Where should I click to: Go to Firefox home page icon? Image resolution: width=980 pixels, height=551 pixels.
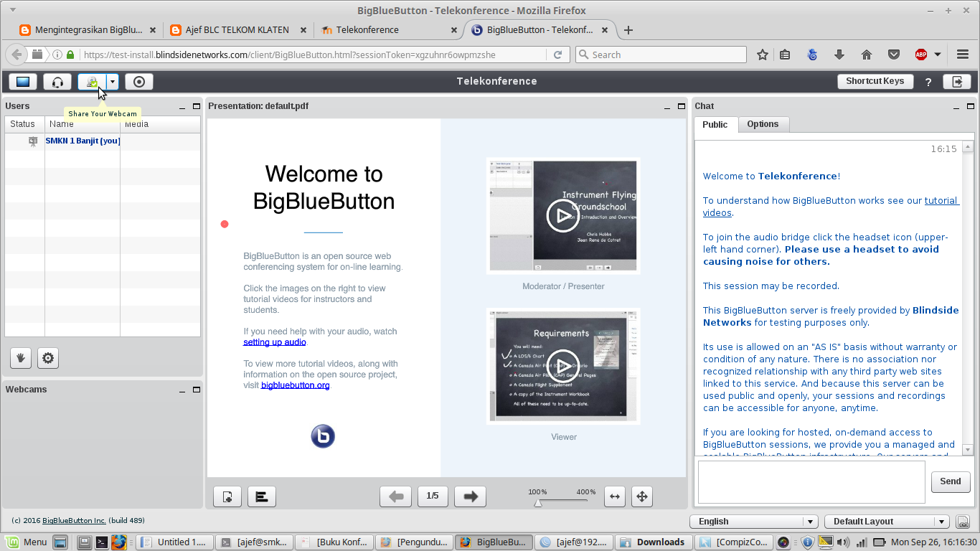(867, 55)
